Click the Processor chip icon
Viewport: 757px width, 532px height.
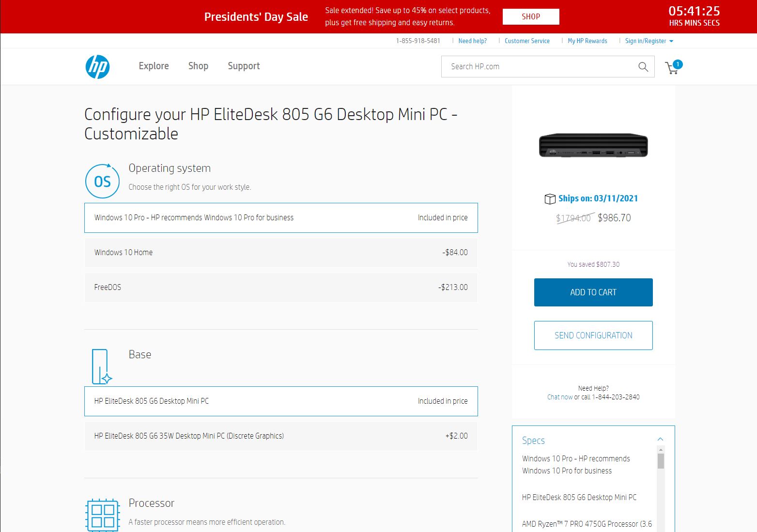(102, 515)
